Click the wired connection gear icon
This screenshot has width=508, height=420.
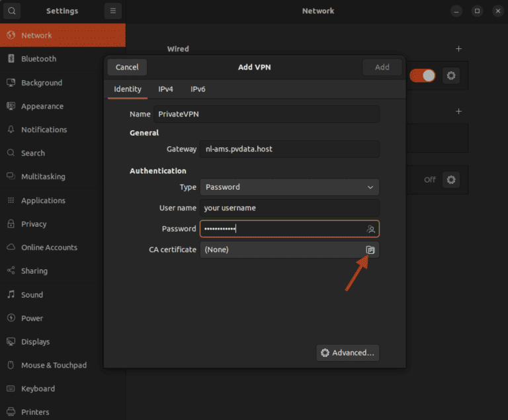[x=451, y=75]
